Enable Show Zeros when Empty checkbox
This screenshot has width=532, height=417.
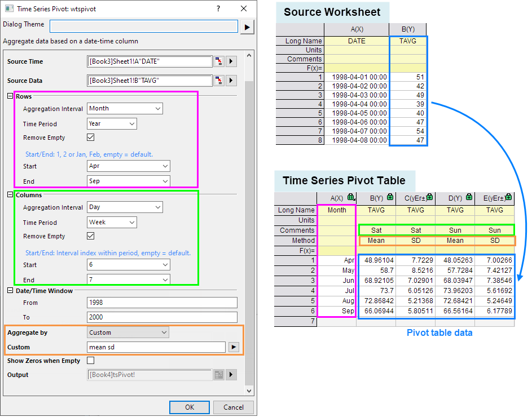coord(91,361)
